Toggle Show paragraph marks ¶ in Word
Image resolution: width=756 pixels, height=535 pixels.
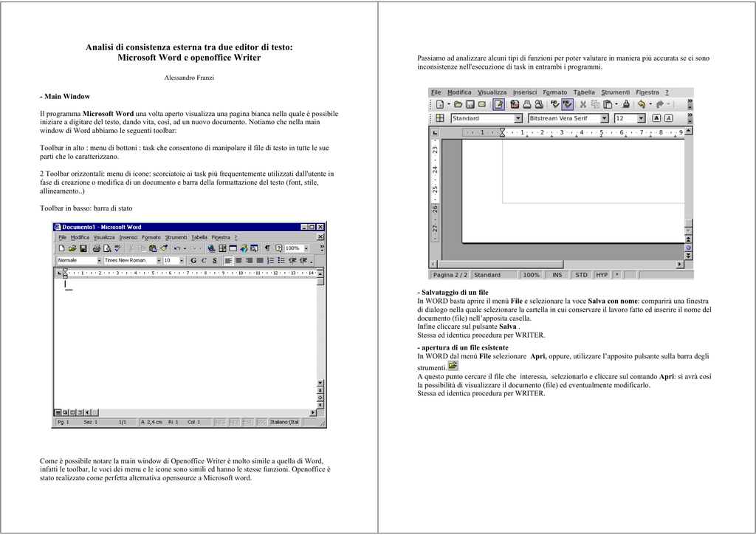pos(267,248)
